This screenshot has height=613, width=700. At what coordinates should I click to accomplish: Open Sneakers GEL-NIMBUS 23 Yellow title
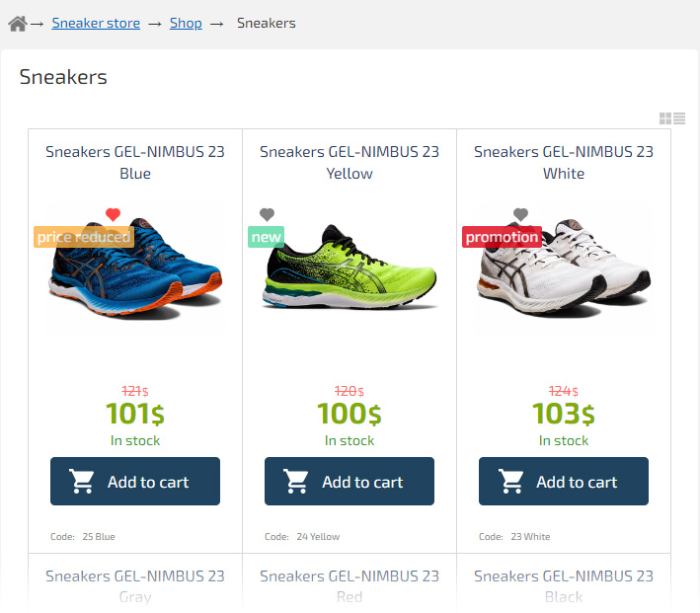tap(350, 162)
